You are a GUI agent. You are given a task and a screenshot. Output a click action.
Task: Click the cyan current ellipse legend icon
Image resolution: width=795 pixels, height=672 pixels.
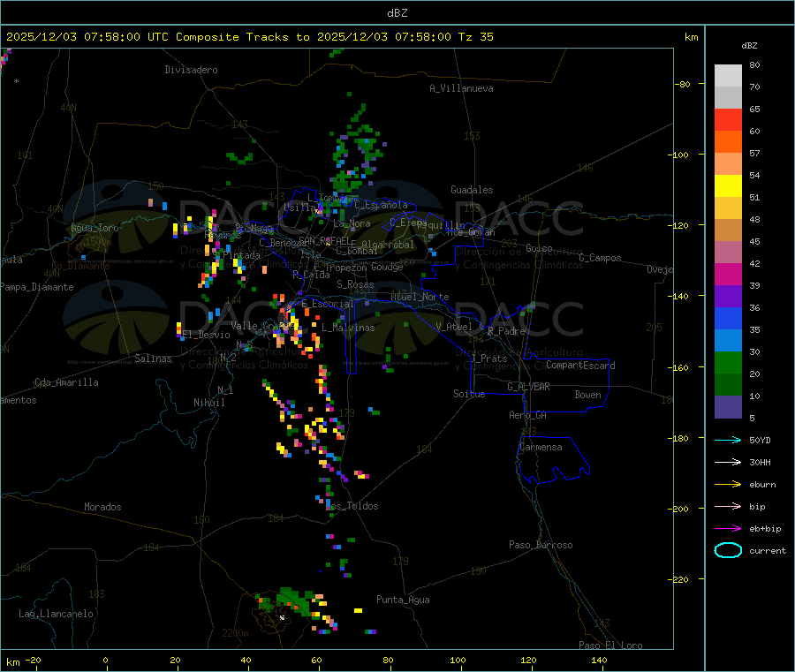coord(728,550)
